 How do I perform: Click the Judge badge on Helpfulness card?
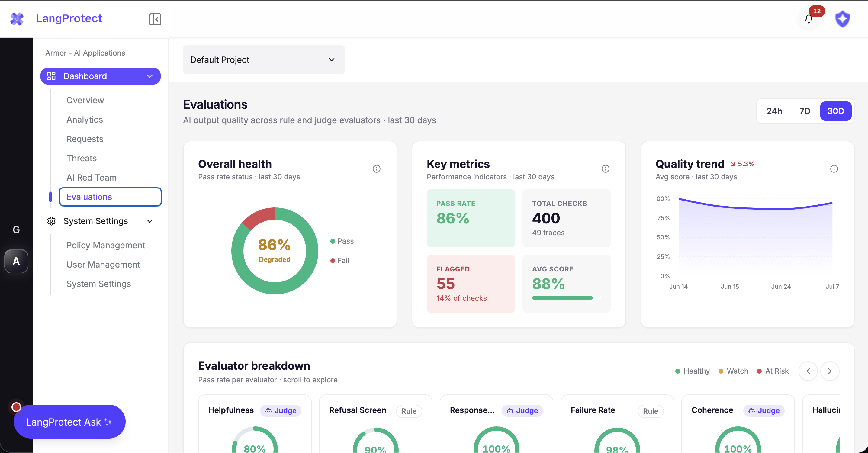[281, 410]
